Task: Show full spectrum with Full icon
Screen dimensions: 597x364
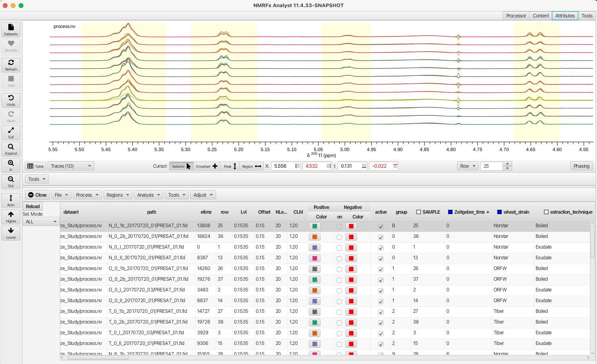Action: pyautogui.click(x=11, y=133)
